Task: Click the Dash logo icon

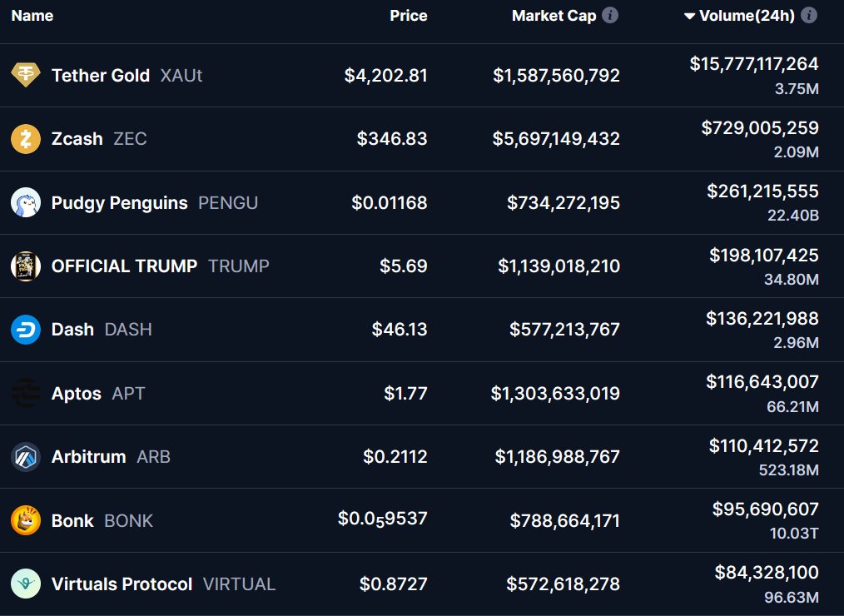Action: 25,330
